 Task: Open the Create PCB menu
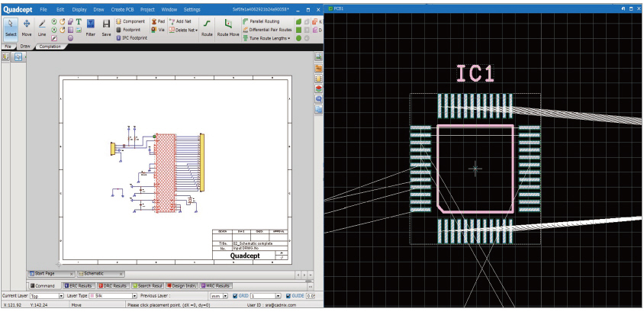123,9
